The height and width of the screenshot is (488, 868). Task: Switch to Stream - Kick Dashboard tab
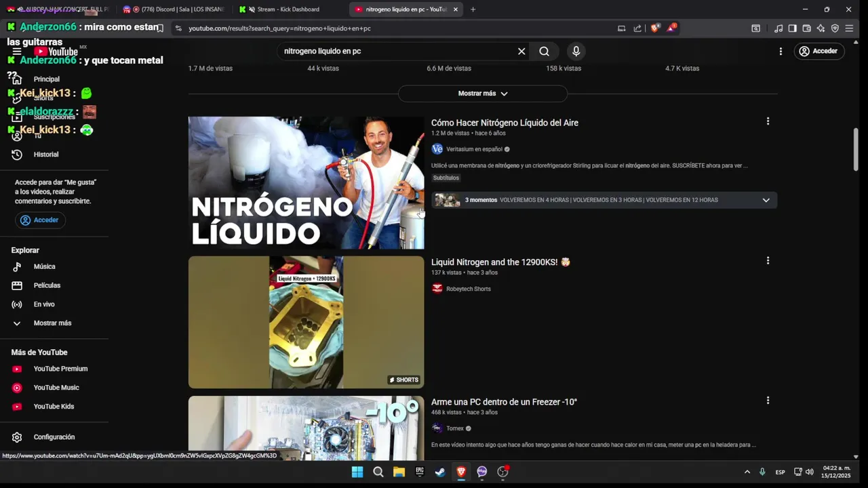pyautogui.click(x=289, y=9)
